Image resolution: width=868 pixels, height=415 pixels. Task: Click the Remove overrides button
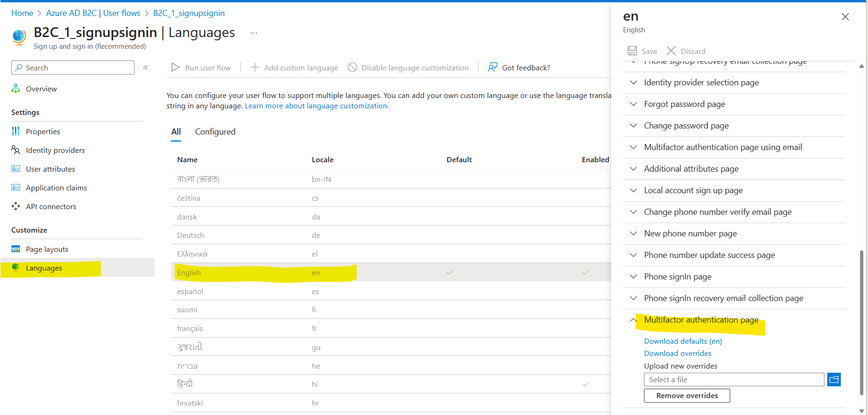(687, 395)
